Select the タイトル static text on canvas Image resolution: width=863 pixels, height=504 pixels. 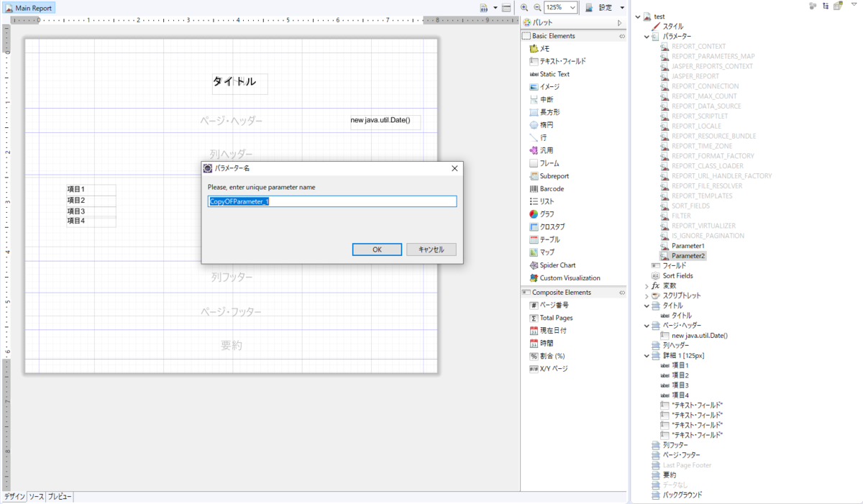(240, 83)
